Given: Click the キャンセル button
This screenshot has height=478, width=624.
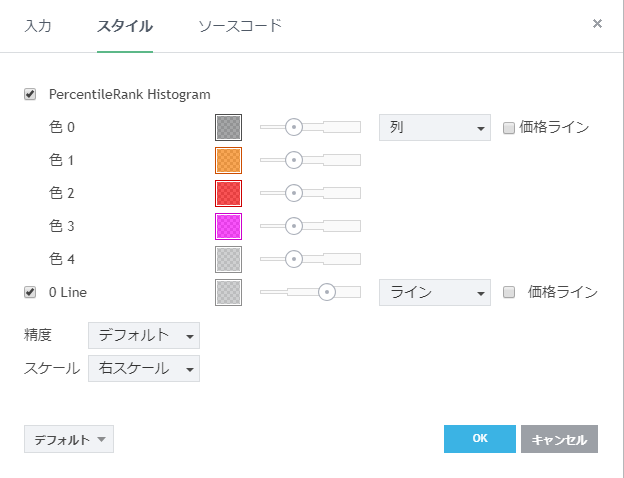Looking at the screenshot, I should coord(559,439).
